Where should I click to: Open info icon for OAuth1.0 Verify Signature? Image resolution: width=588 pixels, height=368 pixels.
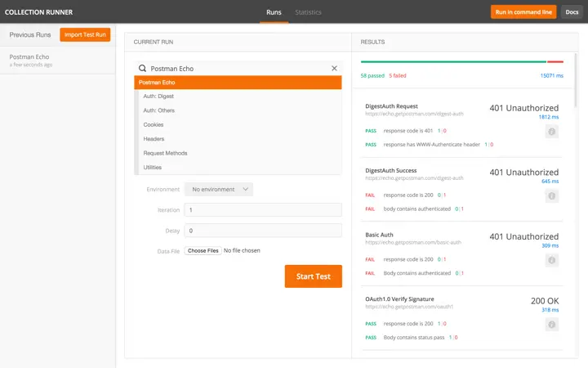pos(551,325)
